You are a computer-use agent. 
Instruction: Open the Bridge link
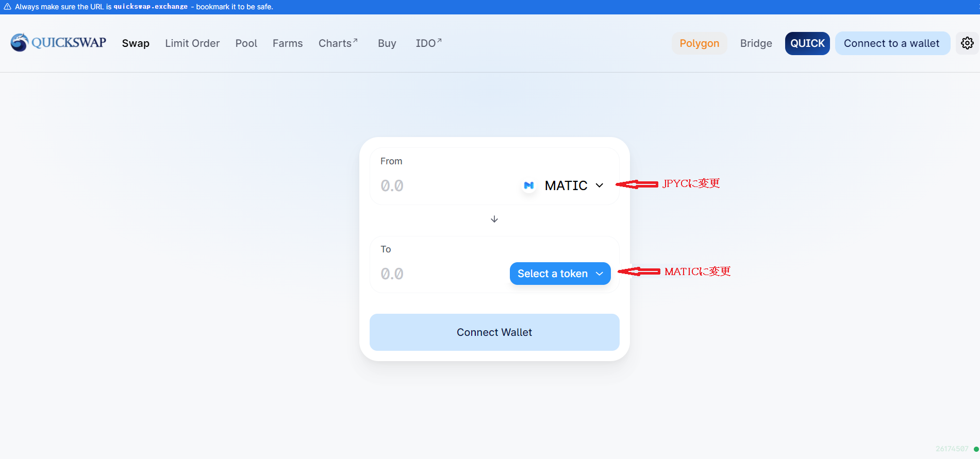click(x=756, y=43)
